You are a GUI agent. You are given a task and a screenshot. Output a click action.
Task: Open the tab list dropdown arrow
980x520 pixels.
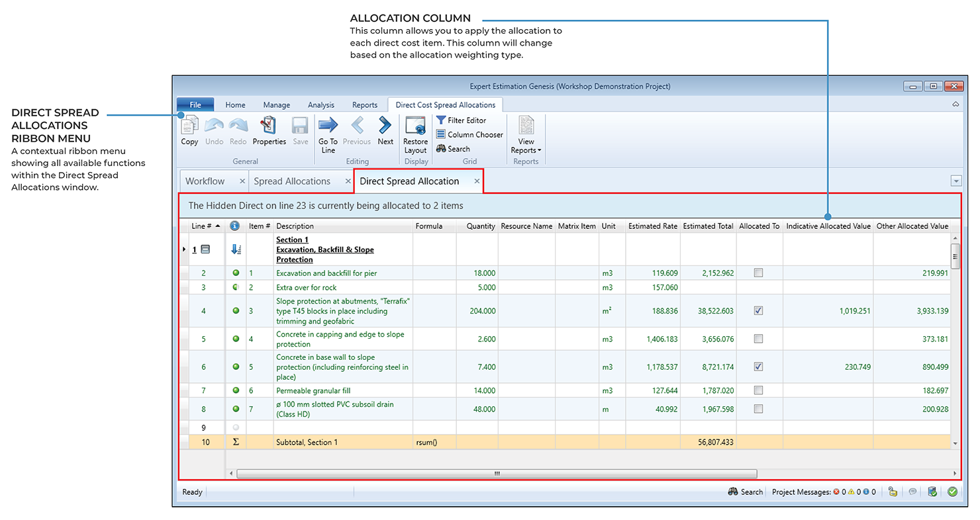click(955, 181)
